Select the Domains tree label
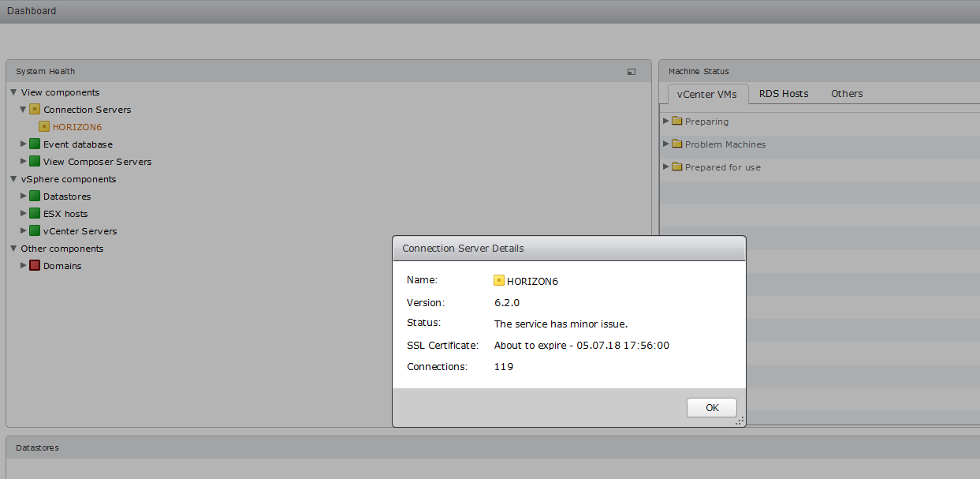The image size is (980, 479). 62,266
